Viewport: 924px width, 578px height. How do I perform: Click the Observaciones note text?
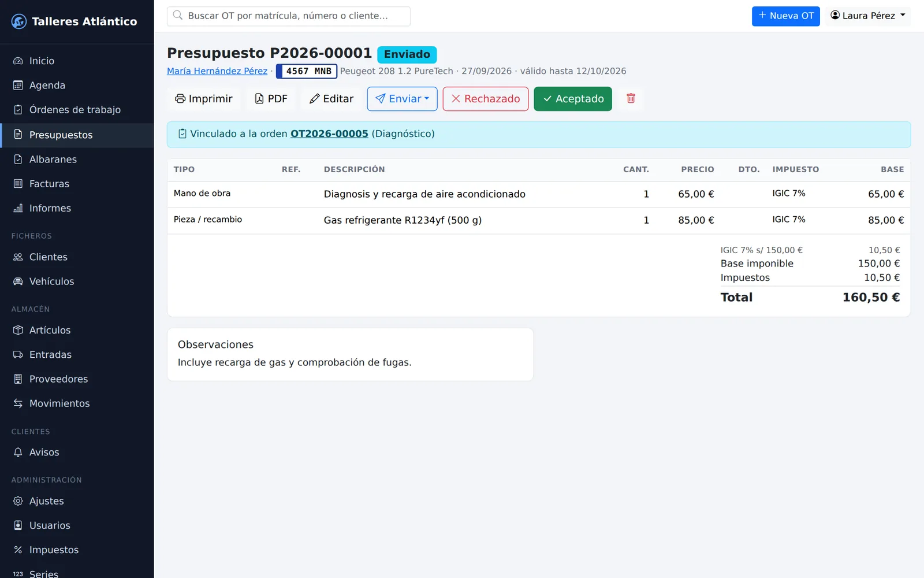click(x=295, y=362)
